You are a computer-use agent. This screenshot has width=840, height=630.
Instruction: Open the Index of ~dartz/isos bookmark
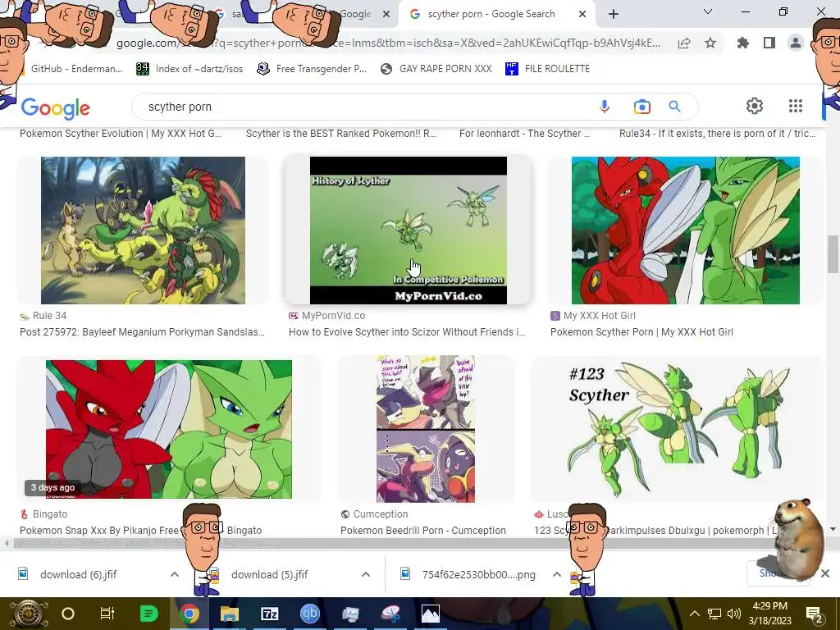tap(189, 69)
